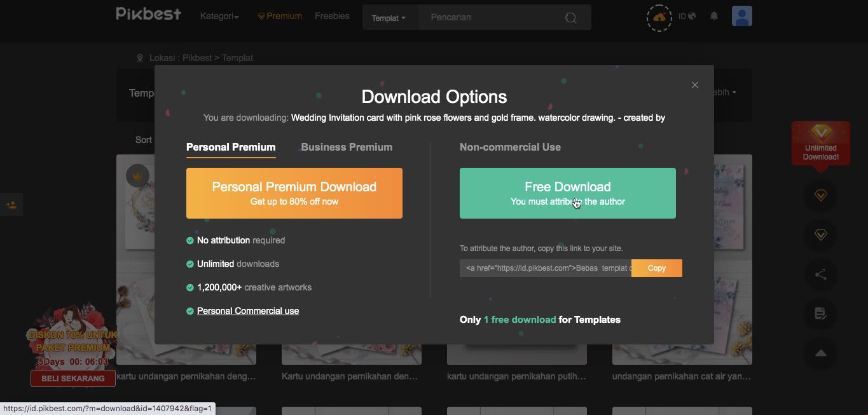Screen dimensions: 868x415
Task: Click the upper diamond premium icon
Action: click(821, 195)
